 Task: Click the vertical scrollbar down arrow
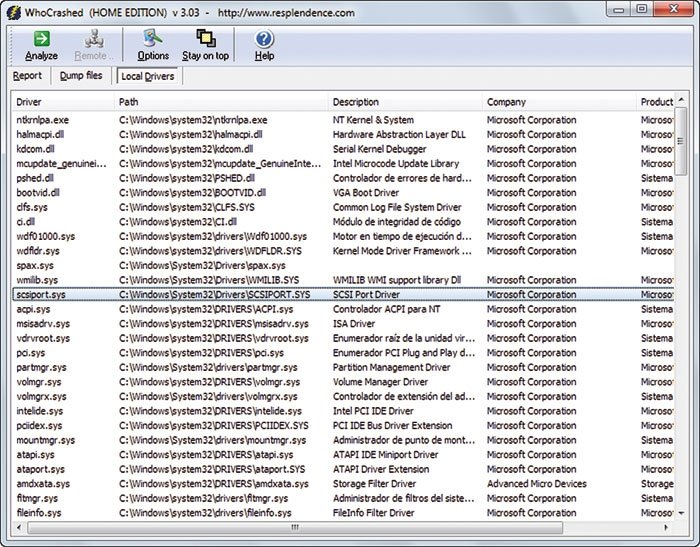(x=681, y=513)
